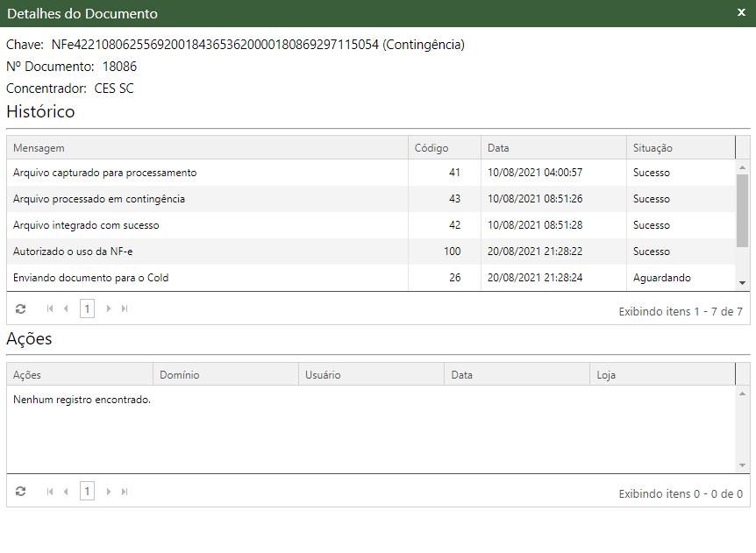756x553 pixels.
Task: Go to previous page in Histórico pager
Action: click(66, 308)
